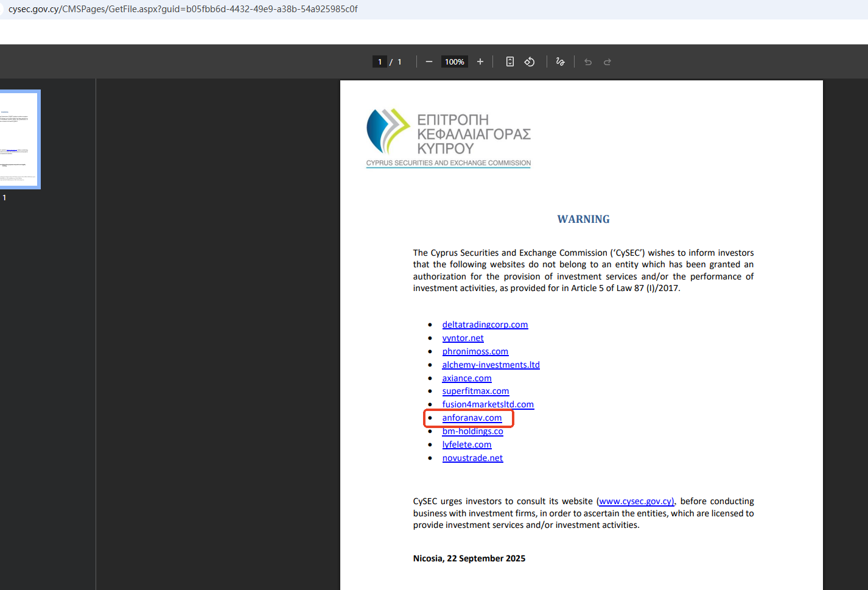Image resolution: width=868 pixels, height=590 pixels.
Task: Click 'CYPRUS SECURITIES AND EXCHANGE COMMISSION' caption
Action: pos(449,163)
